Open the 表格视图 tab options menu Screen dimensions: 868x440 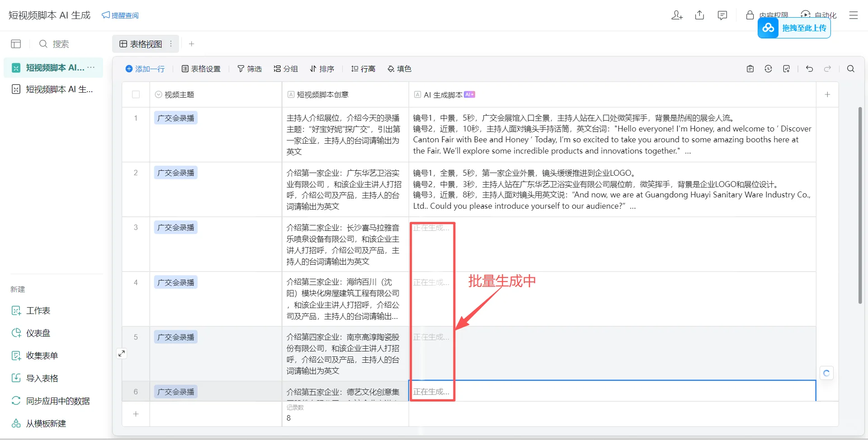coord(171,43)
